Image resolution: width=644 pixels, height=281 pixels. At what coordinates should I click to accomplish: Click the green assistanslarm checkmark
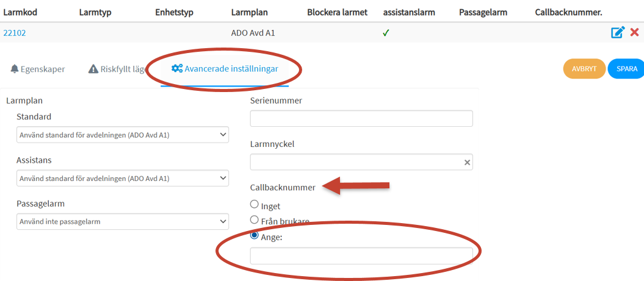click(x=385, y=34)
